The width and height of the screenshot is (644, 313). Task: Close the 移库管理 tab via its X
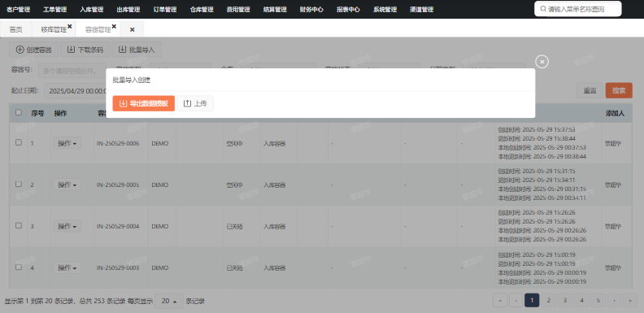[69, 26]
